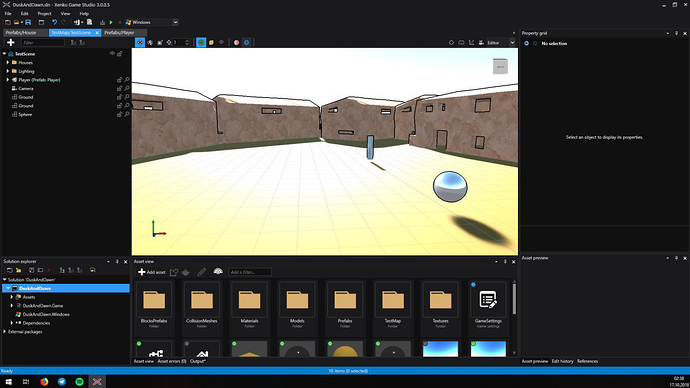Viewport: 690px width, 388px height.
Task: Switch to Asset errors (0) tab
Action: coord(172,361)
